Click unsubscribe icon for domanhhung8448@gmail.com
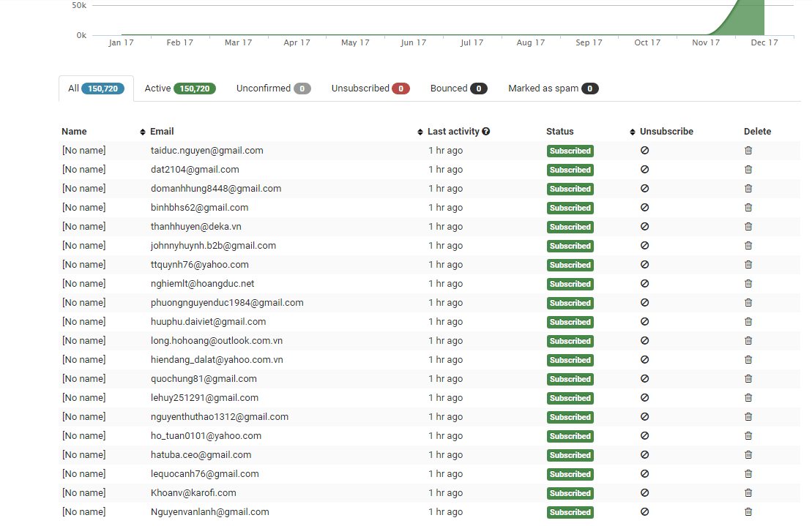Screen dimensions: 812x526 [x=644, y=189]
